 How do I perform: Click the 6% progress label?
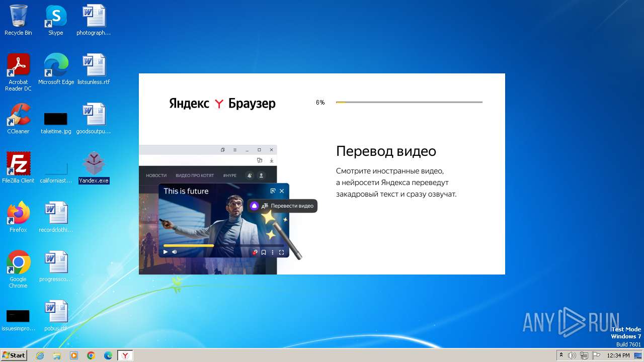(320, 103)
